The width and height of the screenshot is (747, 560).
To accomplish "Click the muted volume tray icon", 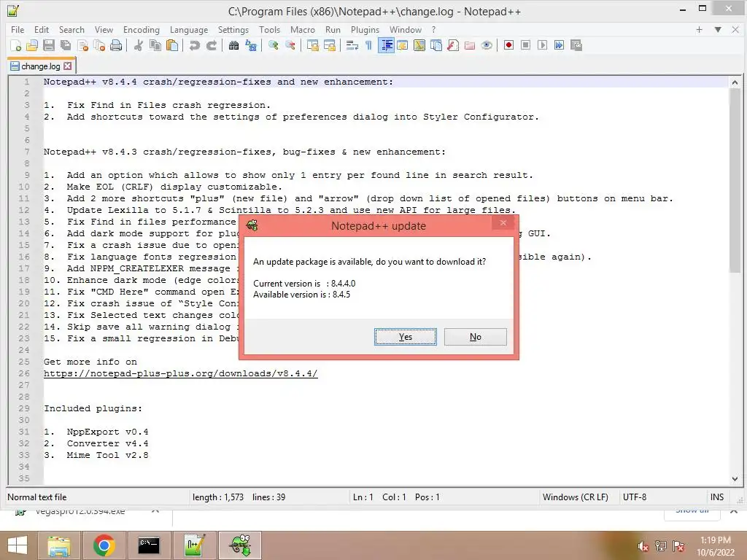I will tap(643, 546).
